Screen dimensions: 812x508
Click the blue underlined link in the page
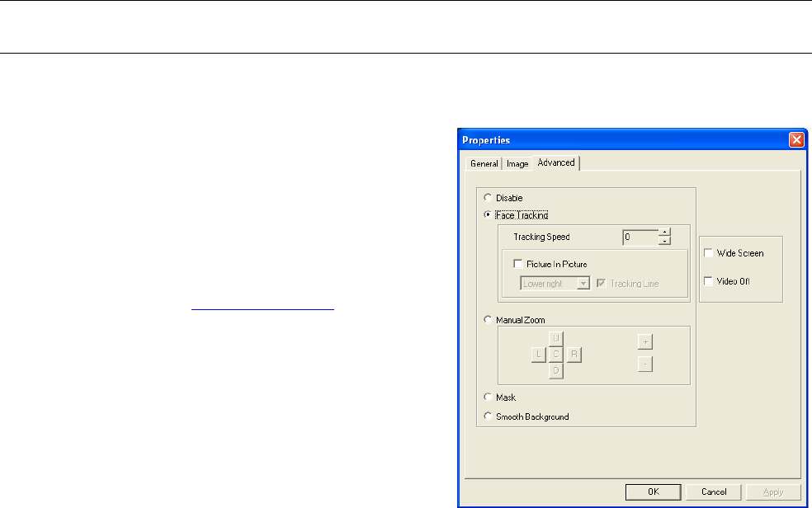click(262, 308)
